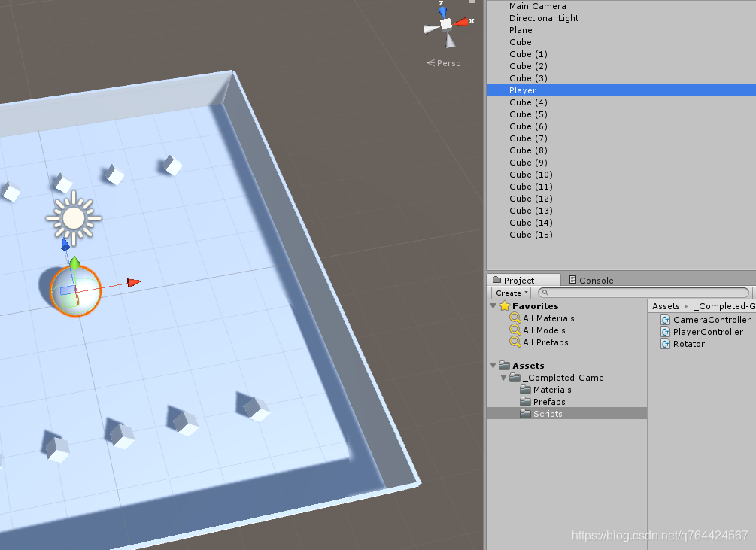
Task: Click the magnifier icon beside All Prefabs
Action: [x=515, y=342]
